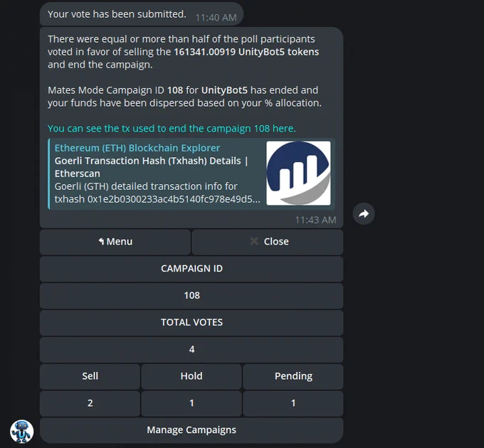484x448 pixels.
Task: Go back with the Menu button
Action: click(115, 242)
